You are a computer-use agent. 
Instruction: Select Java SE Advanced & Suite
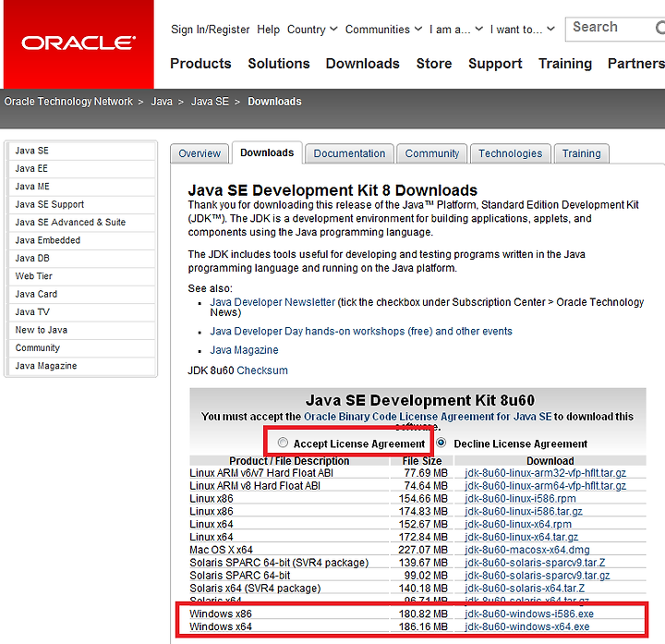pyautogui.click(x=81, y=223)
